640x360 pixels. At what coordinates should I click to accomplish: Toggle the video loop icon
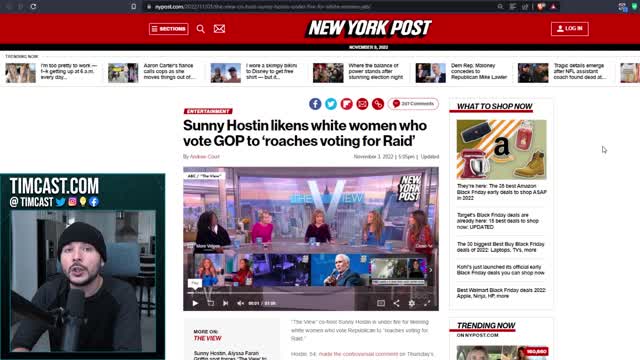click(x=211, y=303)
